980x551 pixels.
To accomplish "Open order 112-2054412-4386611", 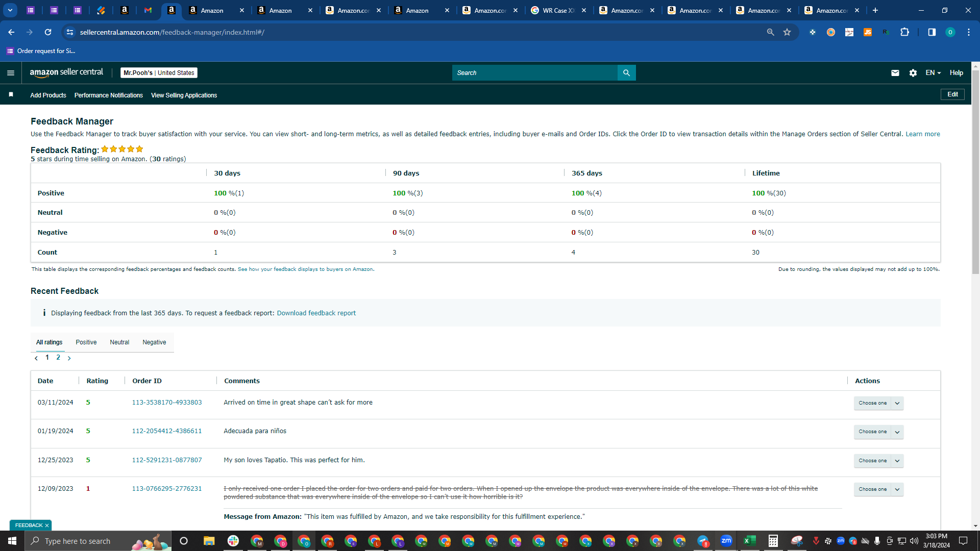I will click(167, 431).
